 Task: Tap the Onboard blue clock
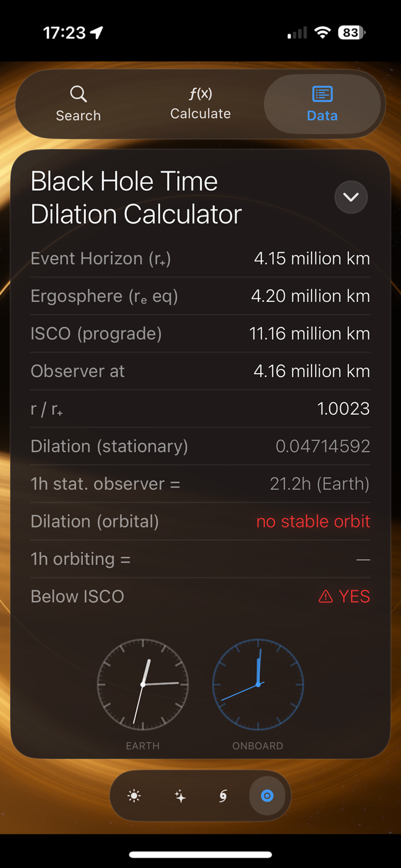(x=258, y=684)
